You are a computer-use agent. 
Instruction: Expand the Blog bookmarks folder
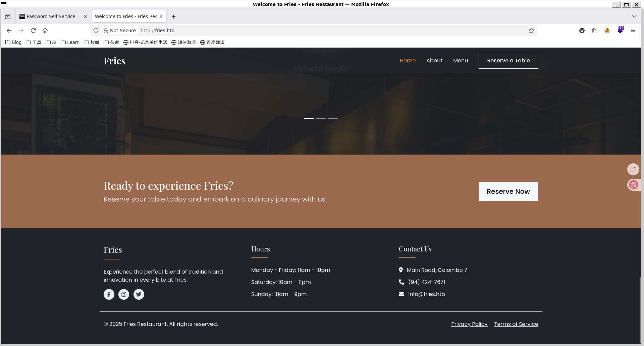tap(13, 42)
